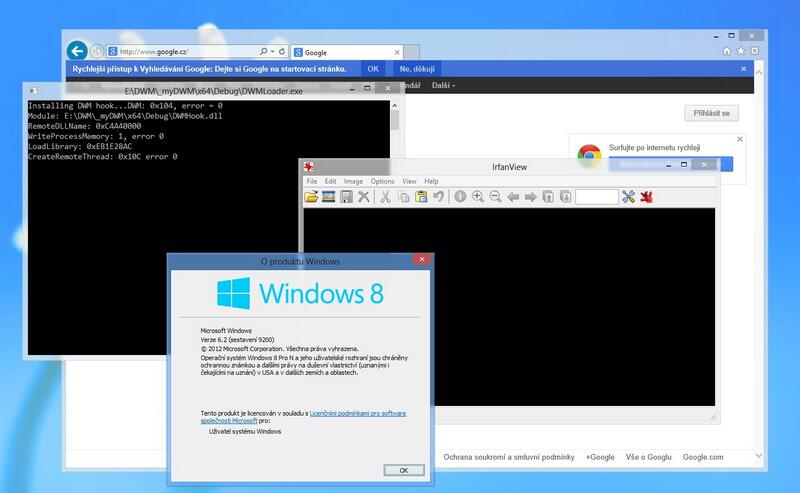
Task: Click OK in the Google notification bar
Action: (373, 69)
